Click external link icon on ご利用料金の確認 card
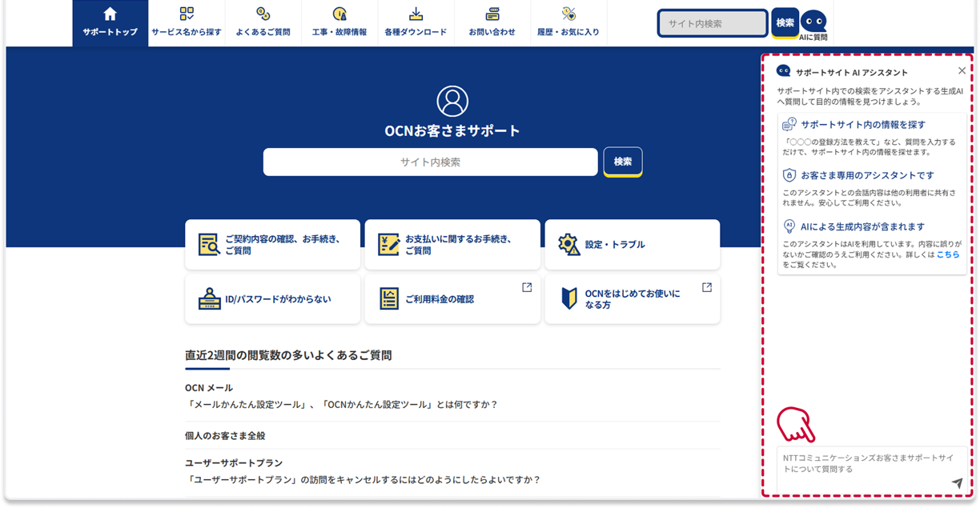The image size is (980, 508). click(x=527, y=287)
